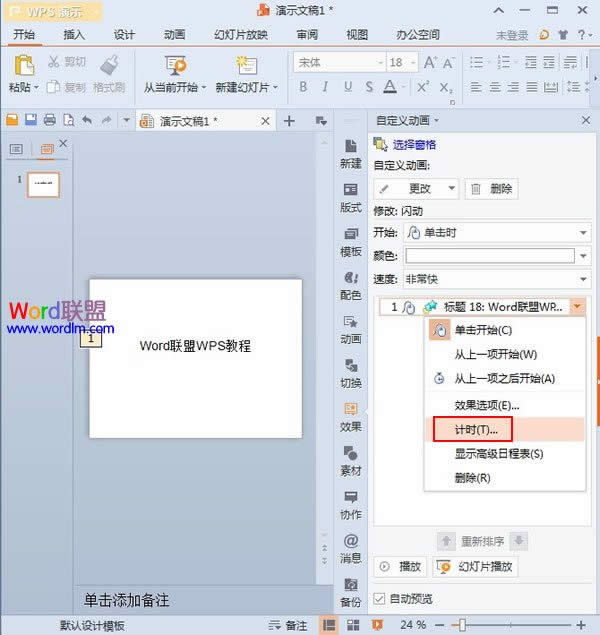This screenshot has width=600, height=635.
Task: Select slide 1 thumbnail in panel
Action: 42,184
